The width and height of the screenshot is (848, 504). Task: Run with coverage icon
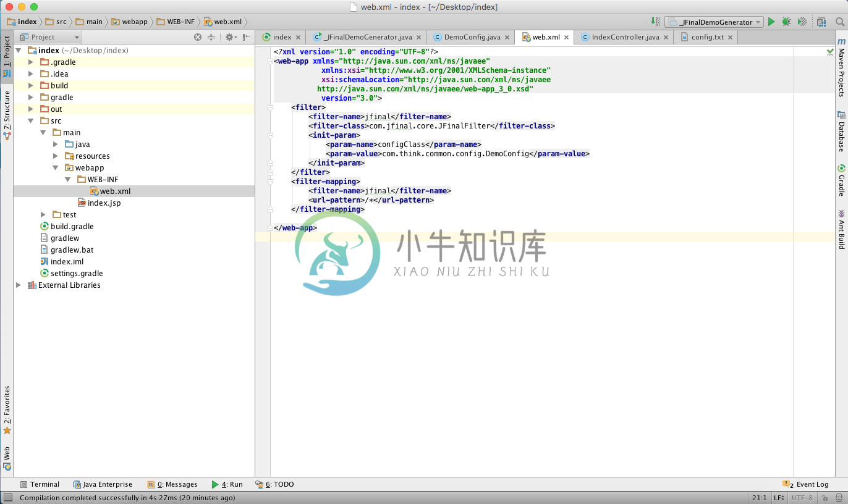point(802,22)
